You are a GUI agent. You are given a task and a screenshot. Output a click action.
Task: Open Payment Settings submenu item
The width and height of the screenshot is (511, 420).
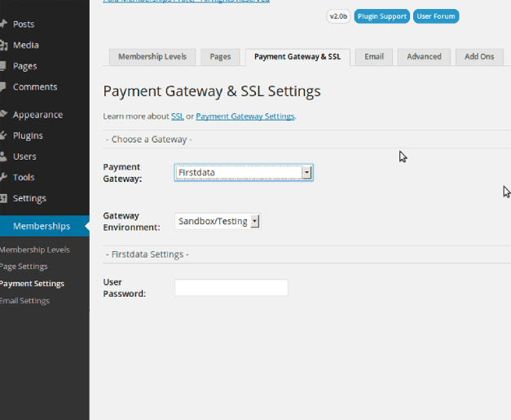click(x=32, y=284)
